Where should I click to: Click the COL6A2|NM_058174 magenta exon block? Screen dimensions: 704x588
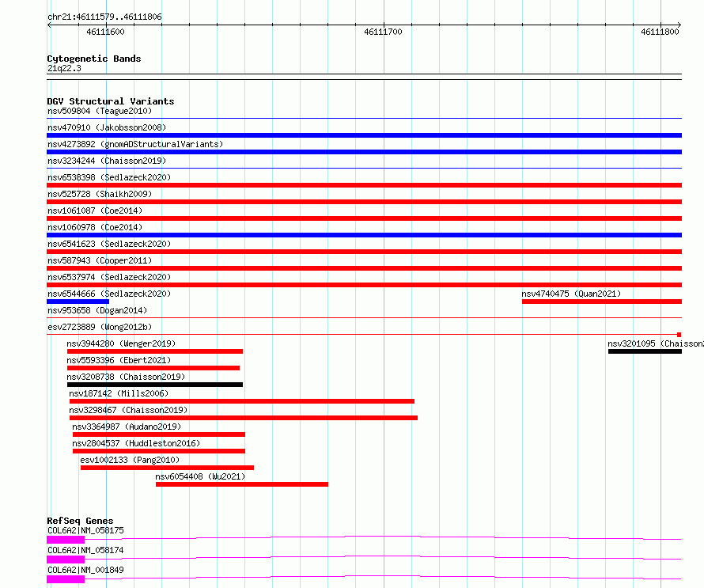pyautogui.click(x=66, y=560)
